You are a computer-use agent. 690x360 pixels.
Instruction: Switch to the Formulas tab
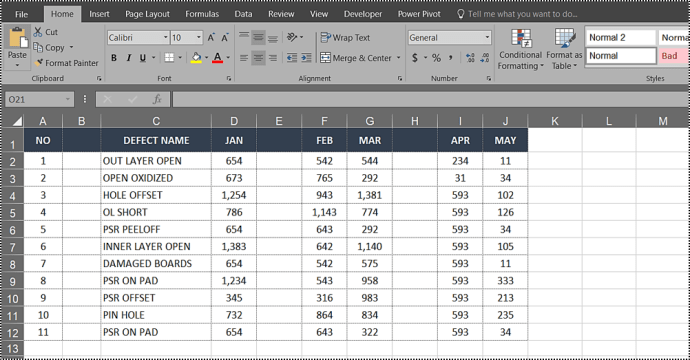202,14
